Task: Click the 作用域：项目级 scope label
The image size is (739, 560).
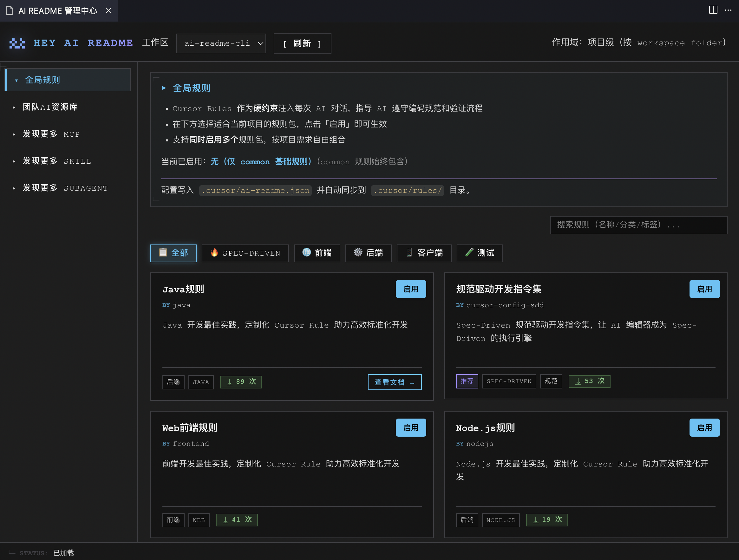Action: coord(639,43)
